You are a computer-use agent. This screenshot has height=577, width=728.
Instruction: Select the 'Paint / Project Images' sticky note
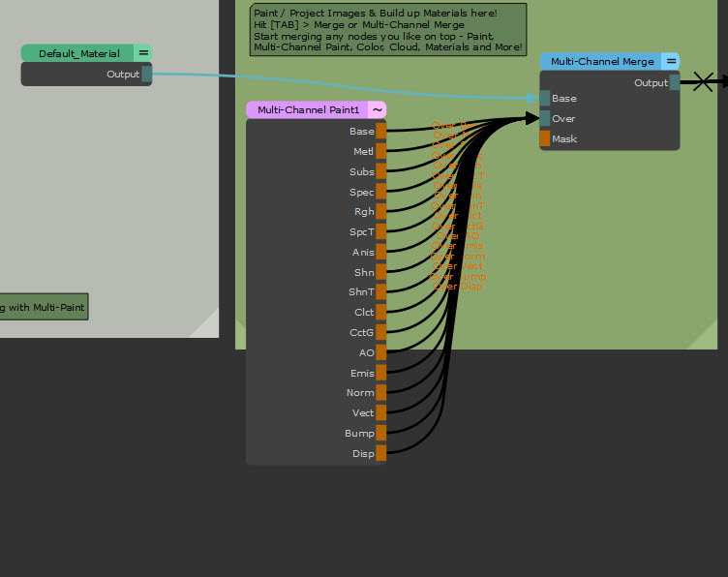pos(387,29)
